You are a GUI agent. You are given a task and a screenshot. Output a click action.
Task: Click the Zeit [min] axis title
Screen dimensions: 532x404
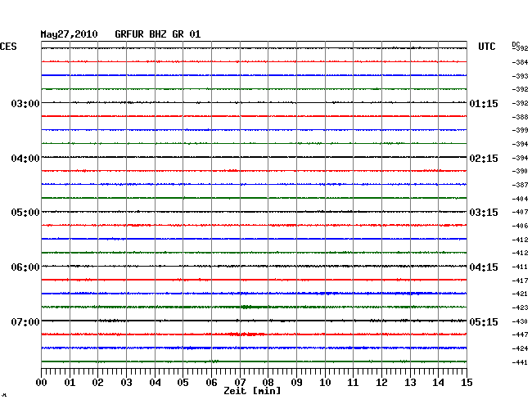click(x=252, y=391)
